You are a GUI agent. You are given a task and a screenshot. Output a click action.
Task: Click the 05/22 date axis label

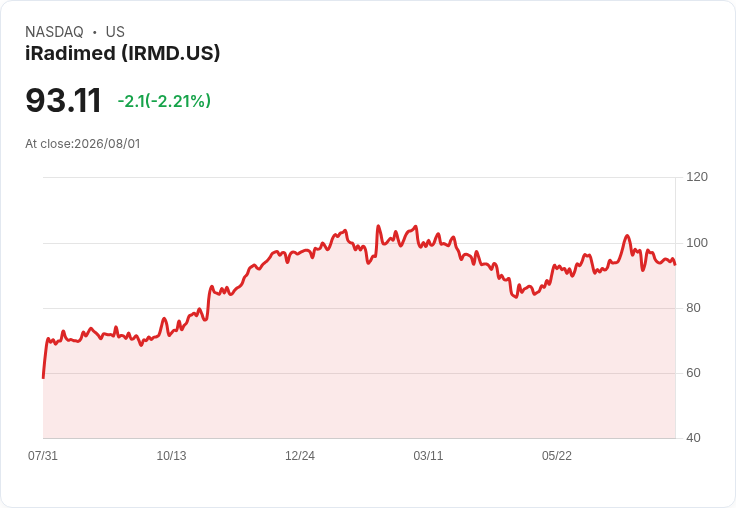coord(557,455)
